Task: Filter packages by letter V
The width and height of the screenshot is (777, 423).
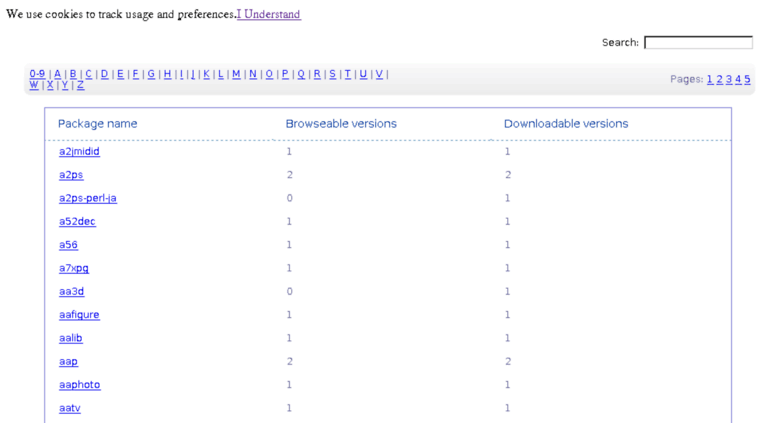Action: 379,74
